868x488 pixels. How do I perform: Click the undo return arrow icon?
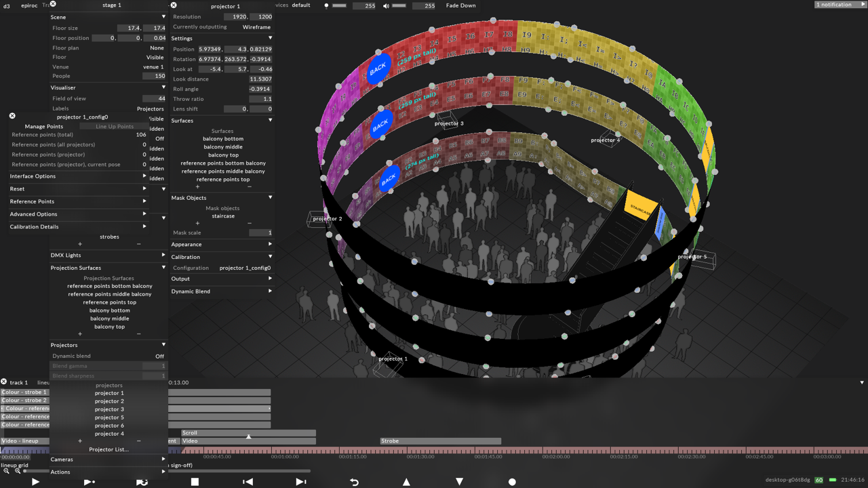[x=354, y=482]
